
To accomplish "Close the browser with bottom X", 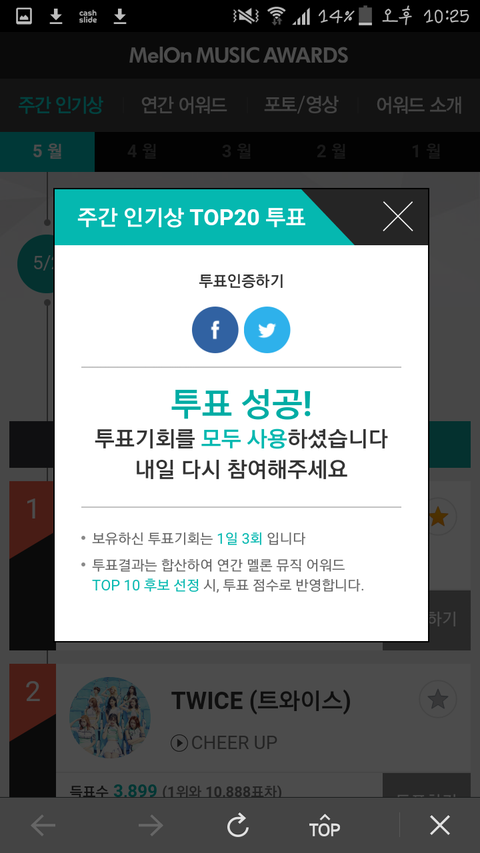I will coord(440,826).
